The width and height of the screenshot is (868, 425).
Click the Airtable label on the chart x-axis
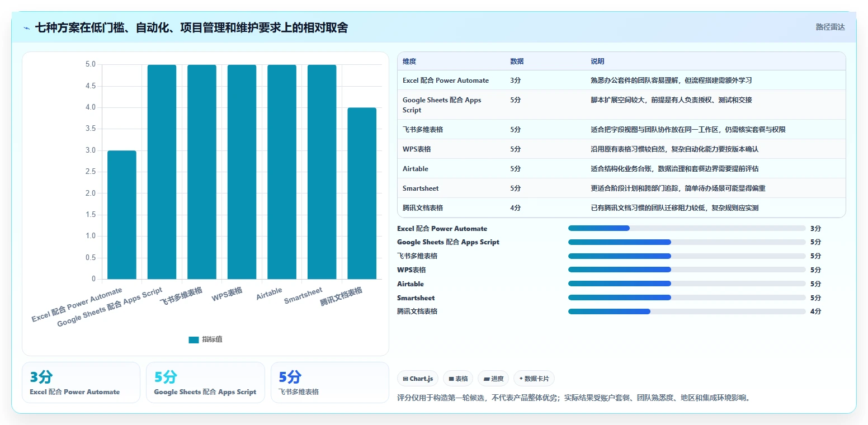coord(270,294)
